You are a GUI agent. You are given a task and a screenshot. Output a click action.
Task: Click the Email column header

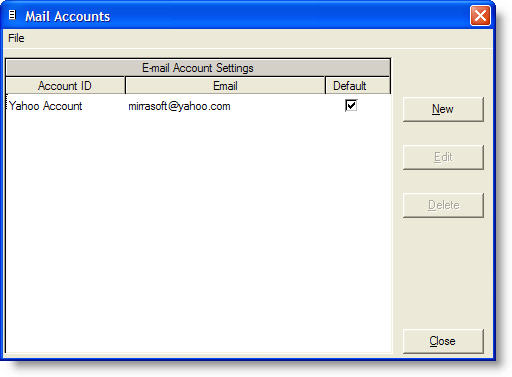(225, 86)
